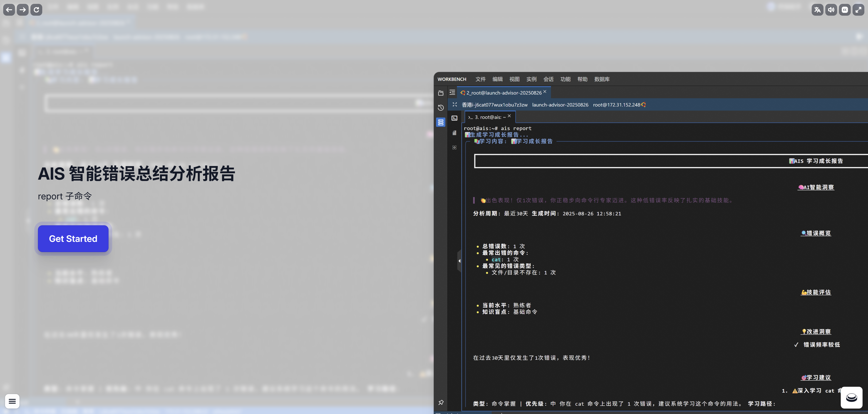Open the 帮助 menu
The image size is (868, 414).
582,79
